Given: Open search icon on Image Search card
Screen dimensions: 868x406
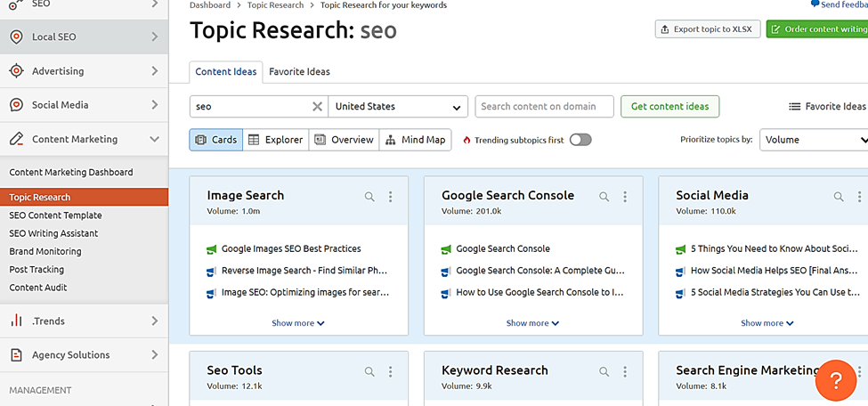Looking at the screenshot, I should pyautogui.click(x=369, y=197).
